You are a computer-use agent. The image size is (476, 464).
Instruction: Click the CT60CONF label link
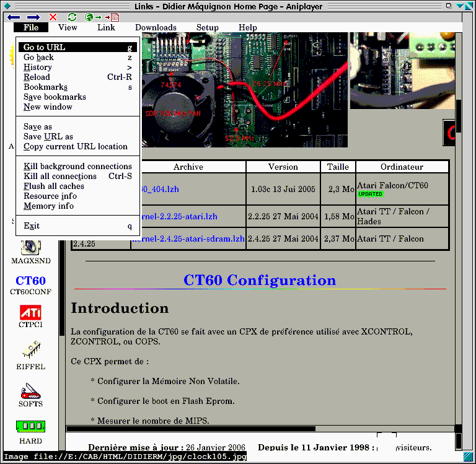click(x=30, y=292)
